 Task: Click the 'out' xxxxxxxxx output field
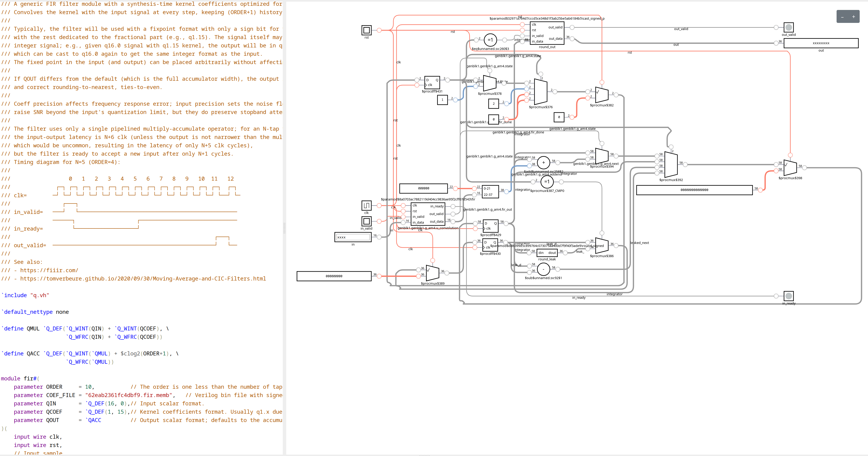click(821, 43)
